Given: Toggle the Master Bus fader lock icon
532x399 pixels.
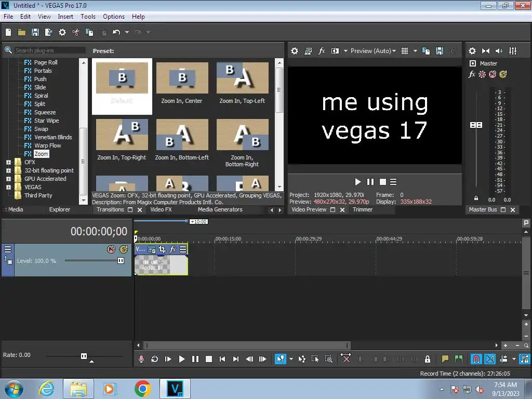Looking at the screenshot, I should [476, 198].
